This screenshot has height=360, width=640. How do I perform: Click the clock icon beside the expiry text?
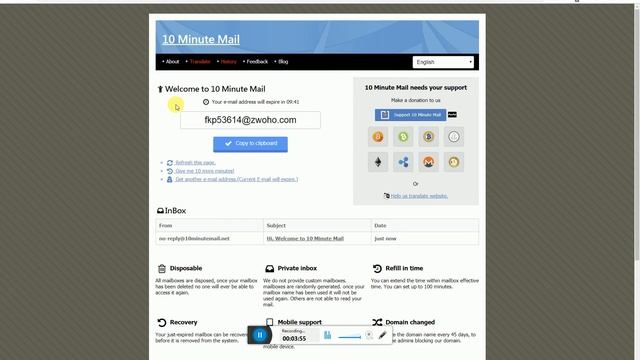[x=206, y=102]
